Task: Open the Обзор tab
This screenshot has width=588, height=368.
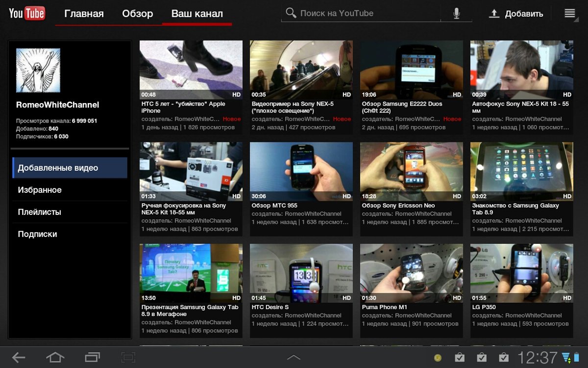Action: click(x=138, y=14)
